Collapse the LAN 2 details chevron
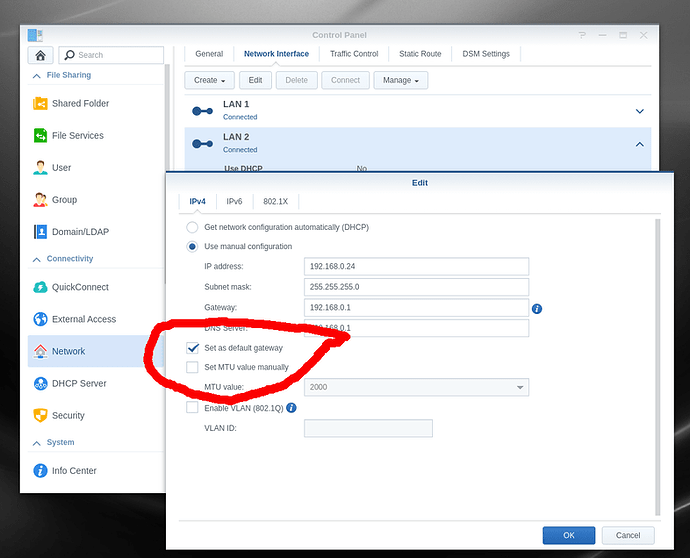Viewport: 690px width, 558px height. 640,144
